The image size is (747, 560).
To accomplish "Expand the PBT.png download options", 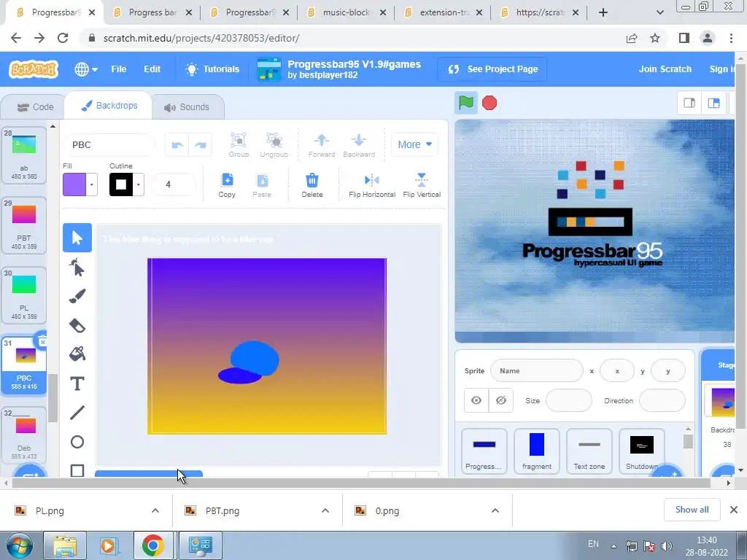I will [x=325, y=510].
